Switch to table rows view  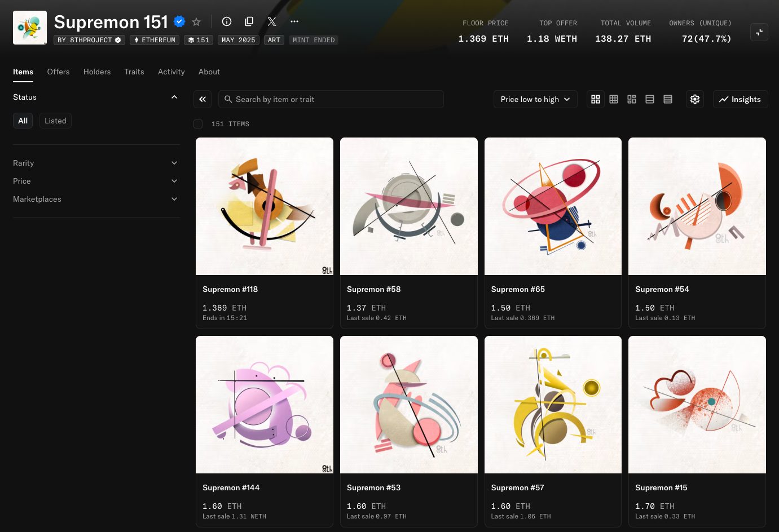pos(668,99)
